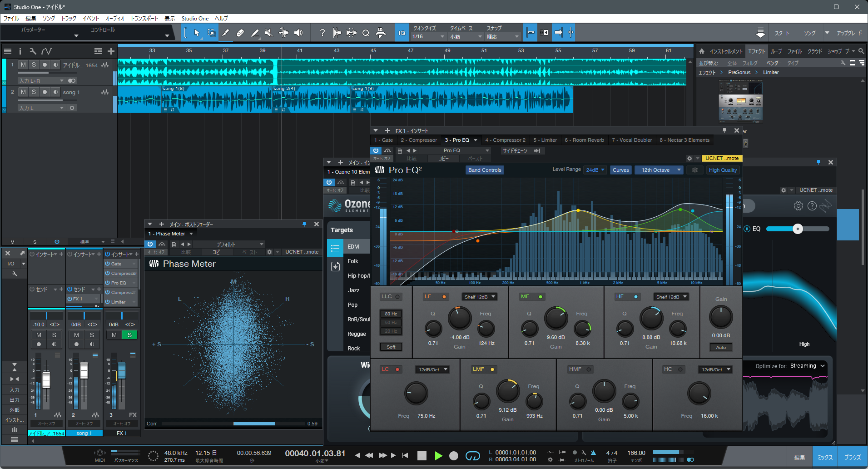Screen dimensions: 868x469
Task: Select the paint pencil tool
Action: point(255,33)
